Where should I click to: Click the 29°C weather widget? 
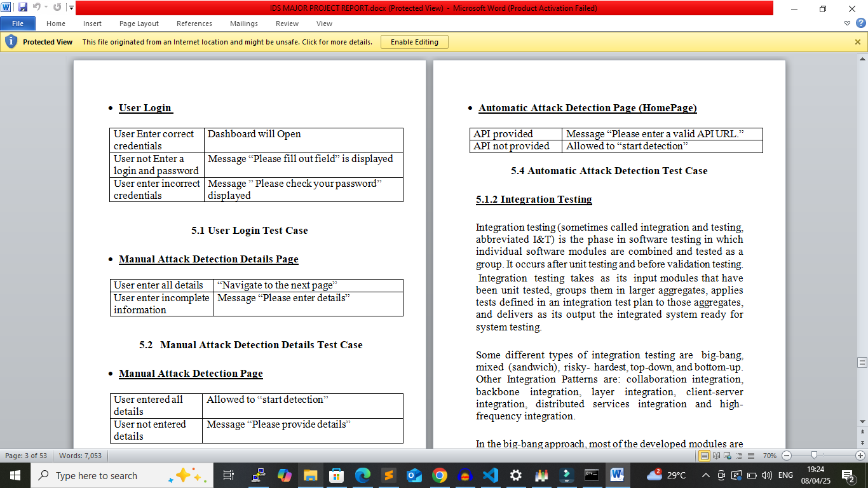point(667,475)
